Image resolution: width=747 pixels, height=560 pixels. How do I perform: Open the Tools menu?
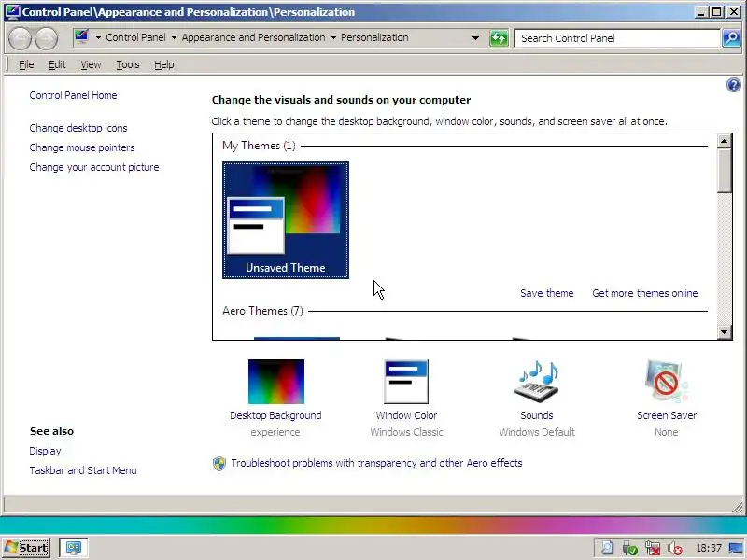coord(128,64)
